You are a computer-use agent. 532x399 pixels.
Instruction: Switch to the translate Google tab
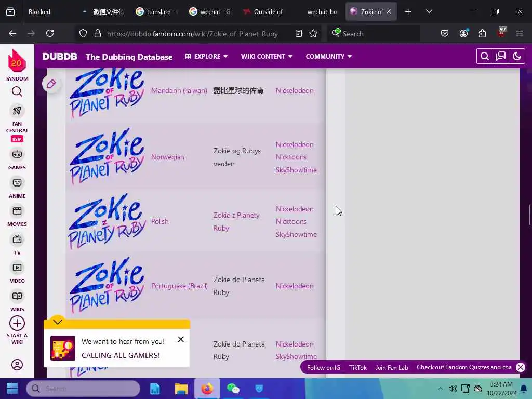157,12
